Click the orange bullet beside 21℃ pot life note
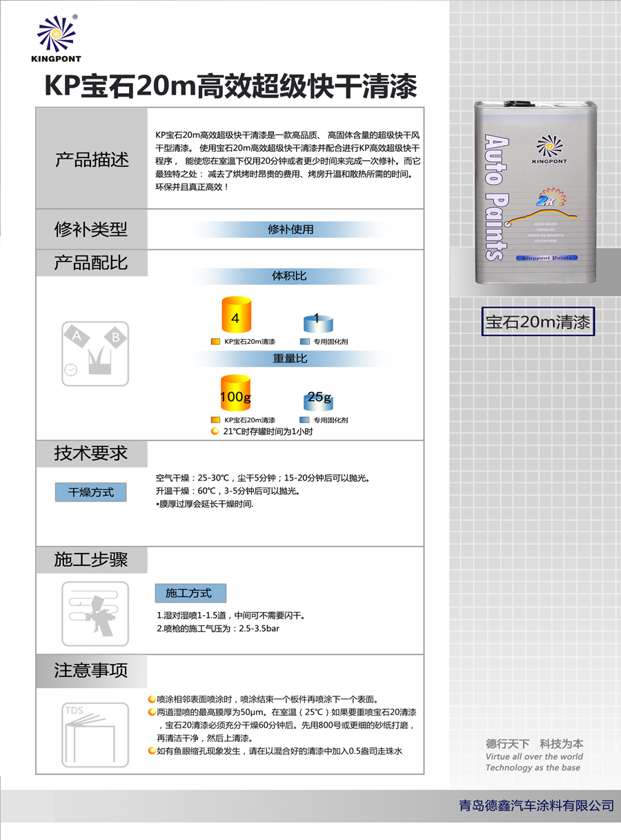 [x=215, y=431]
